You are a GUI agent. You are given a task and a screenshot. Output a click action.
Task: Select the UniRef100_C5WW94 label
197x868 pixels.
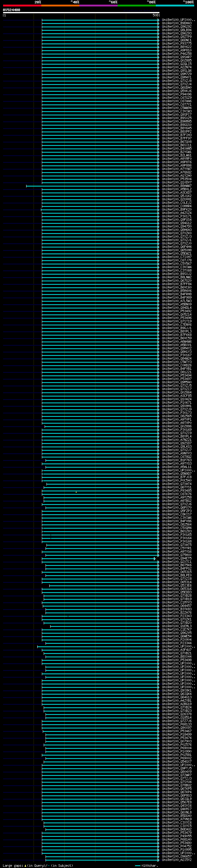pyautogui.click(x=177, y=108)
